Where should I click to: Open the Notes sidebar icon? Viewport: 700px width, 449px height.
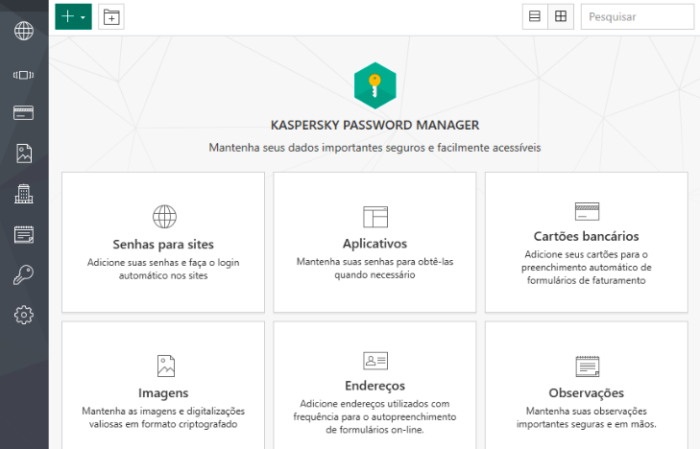tap(24, 234)
